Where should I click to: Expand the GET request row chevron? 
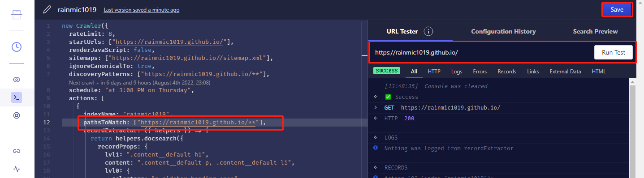pyautogui.click(x=376, y=108)
